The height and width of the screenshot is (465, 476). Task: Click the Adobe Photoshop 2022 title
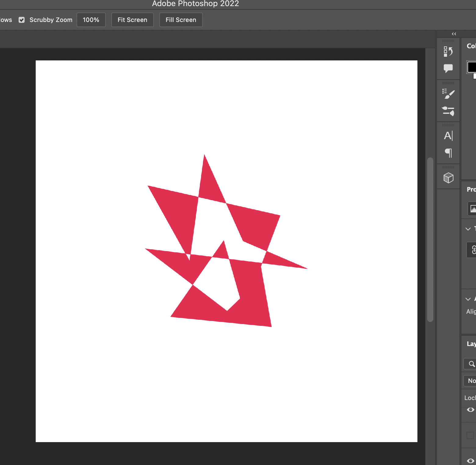pos(195,4)
